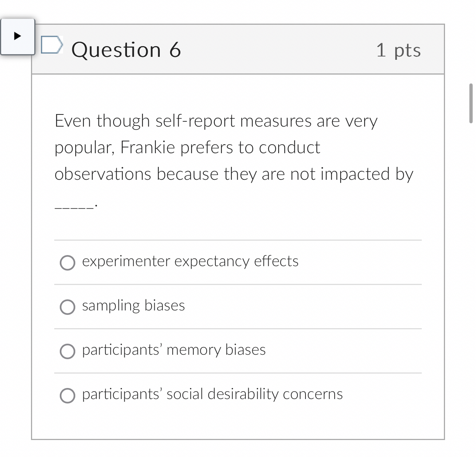This screenshot has height=457, width=476.
Task: Click the radio circle for memory biases
Action: (x=67, y=351)
